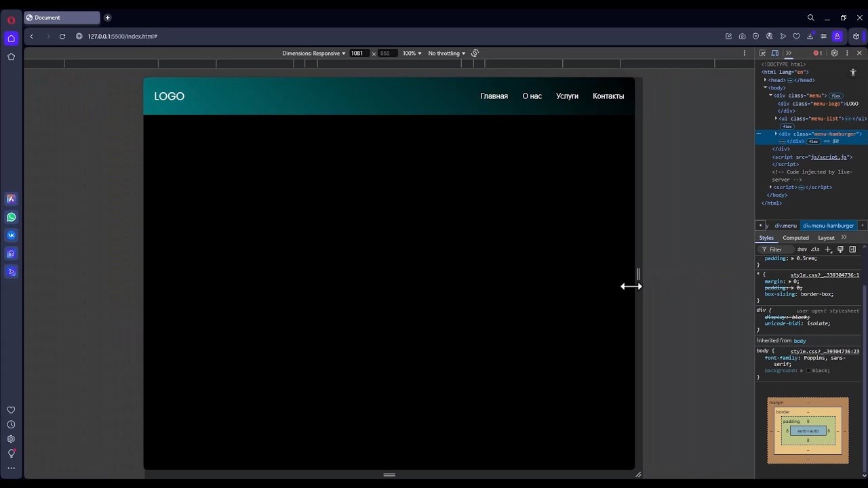The width and height of the screenshot is (868, 488).
Task: Toggle device toolbar emulation
Action: (x=775, y=53)
